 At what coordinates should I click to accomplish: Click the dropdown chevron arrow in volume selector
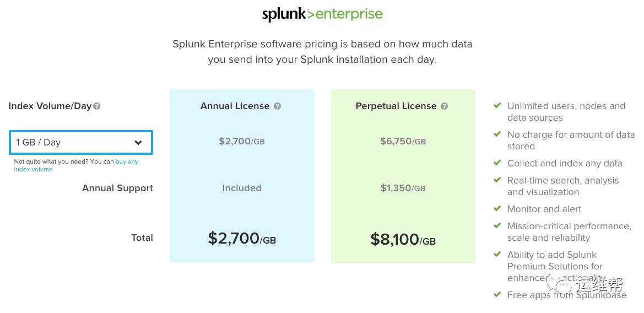click(x=138, y=143)
